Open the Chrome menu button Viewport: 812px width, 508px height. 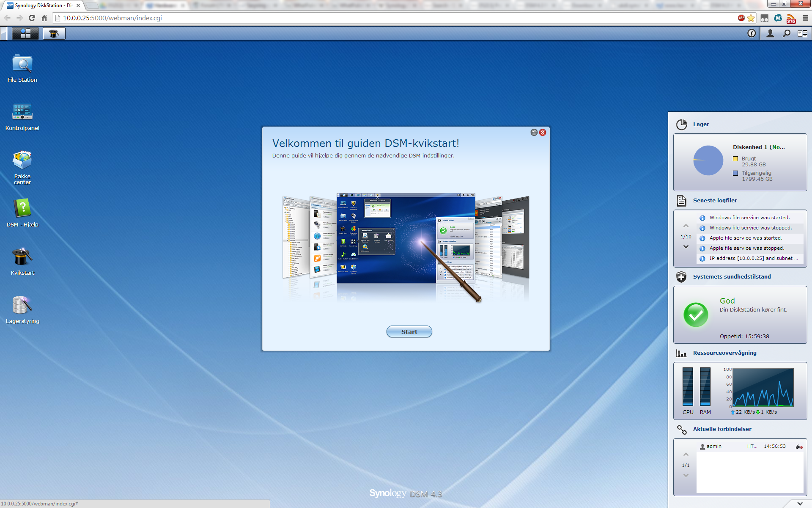805,18
